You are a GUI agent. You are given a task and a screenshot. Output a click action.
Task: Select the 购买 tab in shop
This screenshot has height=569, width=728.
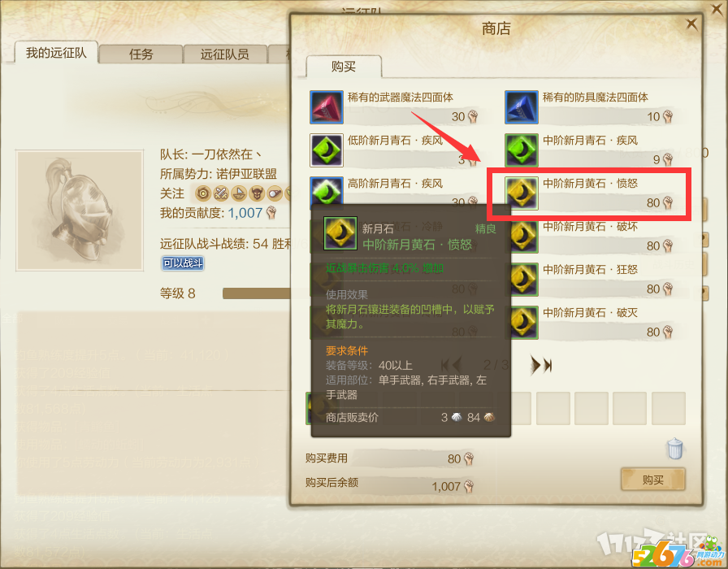pyautogui.click(x=344, y=67)
